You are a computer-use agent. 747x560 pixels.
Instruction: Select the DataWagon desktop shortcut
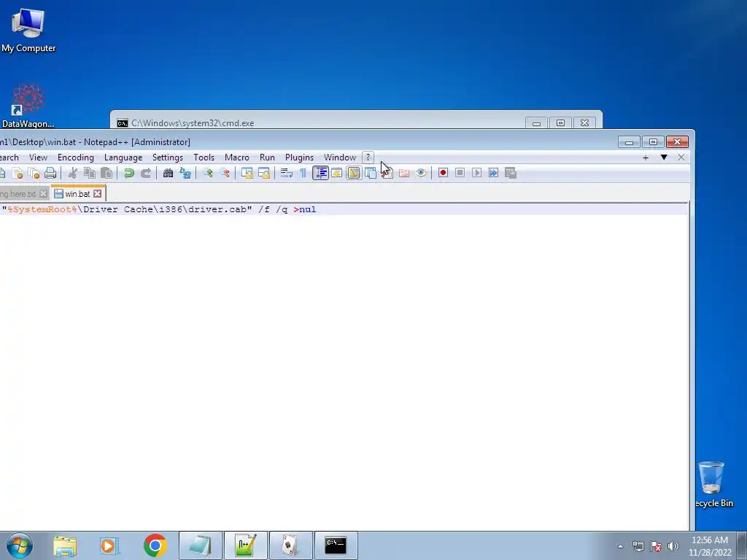pyautogui.click(x=28, y=106)
